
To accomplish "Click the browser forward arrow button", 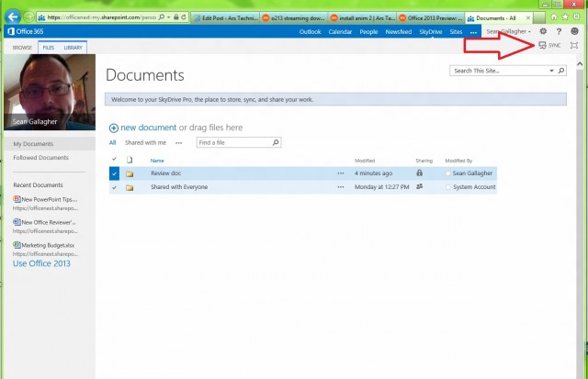I will pos(29,17).
